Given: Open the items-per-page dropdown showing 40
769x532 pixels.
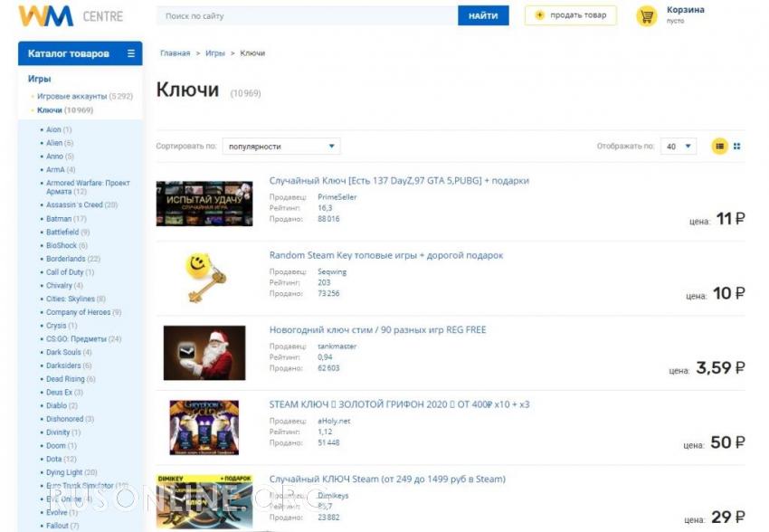Looking at the screenshot, I should tap(679, 146).
